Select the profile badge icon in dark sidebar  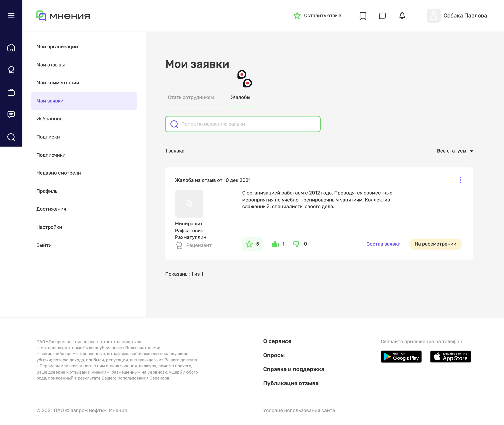(x=11, y=70)
